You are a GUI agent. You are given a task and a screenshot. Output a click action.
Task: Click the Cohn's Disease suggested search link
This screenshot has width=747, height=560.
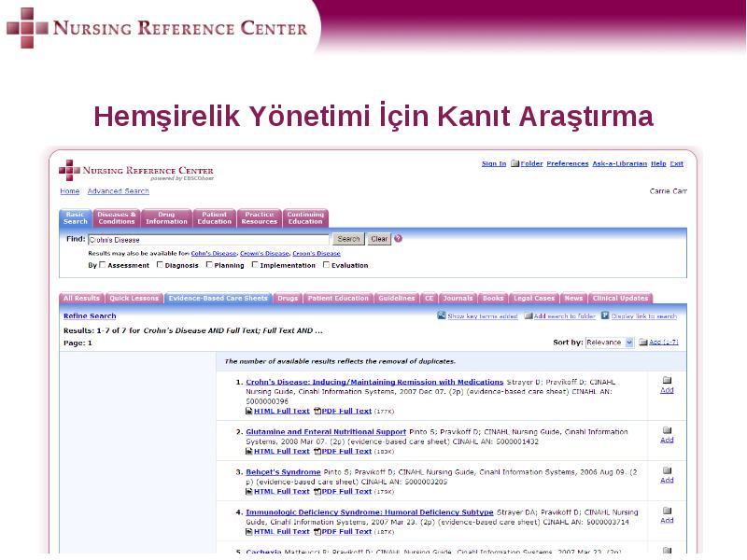(x=214, y=253)
